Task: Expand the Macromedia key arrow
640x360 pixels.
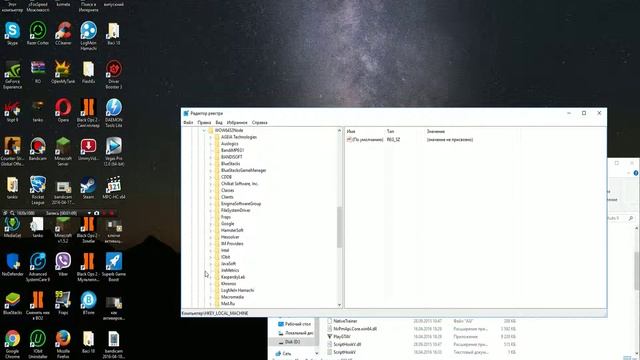Action: pyautogui.click(x=211, y=297)
